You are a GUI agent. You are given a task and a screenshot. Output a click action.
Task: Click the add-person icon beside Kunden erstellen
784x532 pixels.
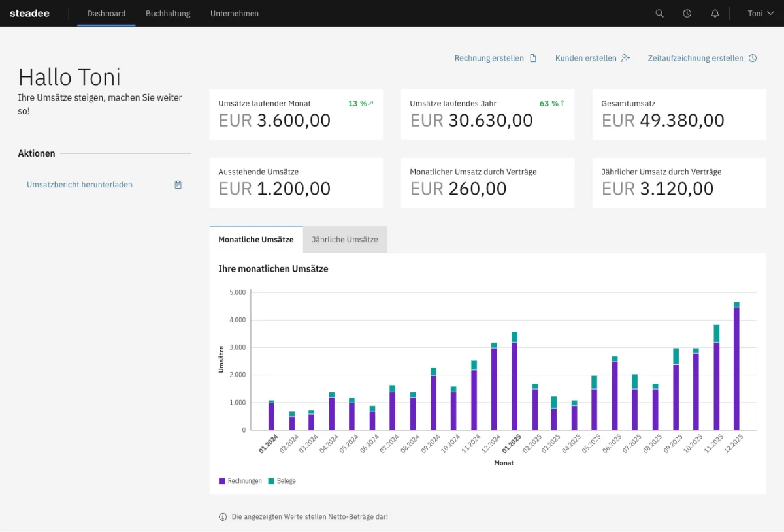pyautogui.click(x=625, y=58)
